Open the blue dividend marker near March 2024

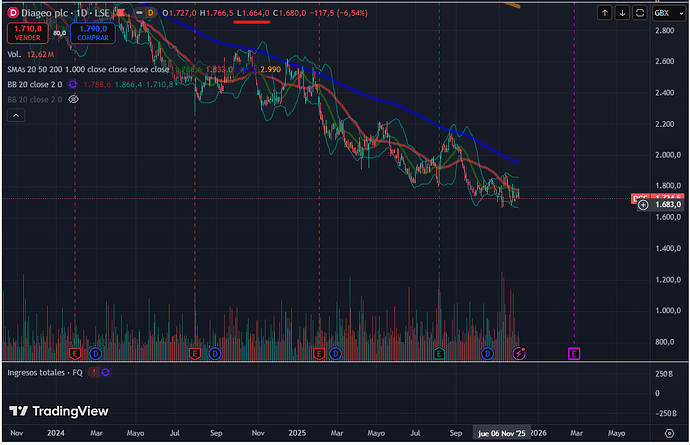(x=95, y=353)
